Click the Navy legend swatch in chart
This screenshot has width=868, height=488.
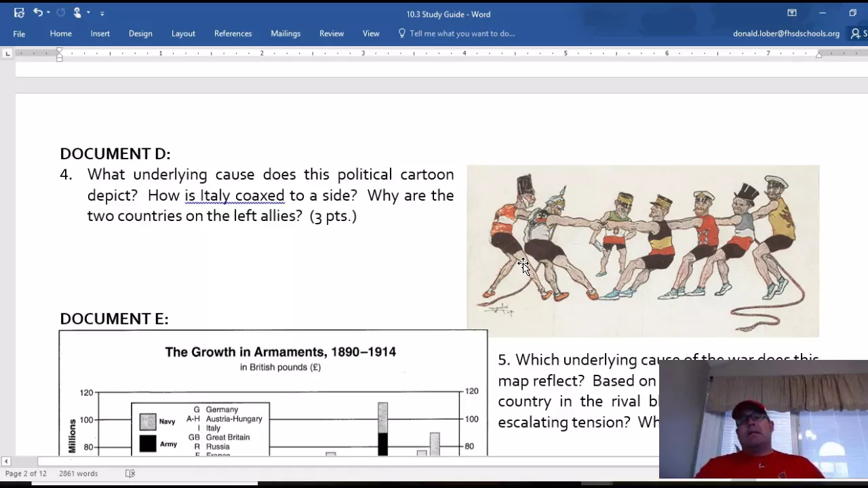point(147,422)
